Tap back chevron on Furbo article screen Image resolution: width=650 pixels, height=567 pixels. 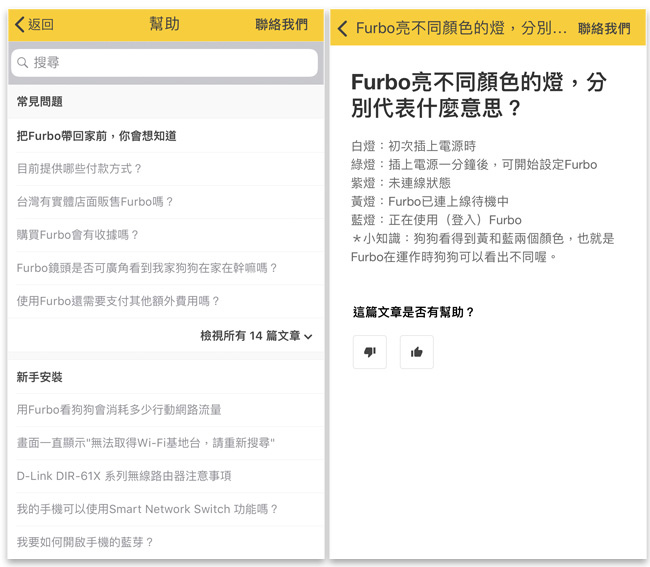(x=342, y=29)
